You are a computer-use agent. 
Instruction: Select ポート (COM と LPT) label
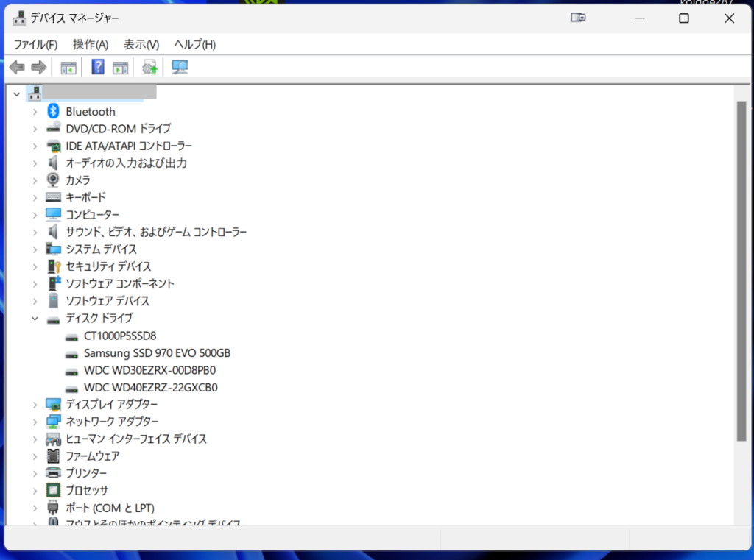click(110, 508)
